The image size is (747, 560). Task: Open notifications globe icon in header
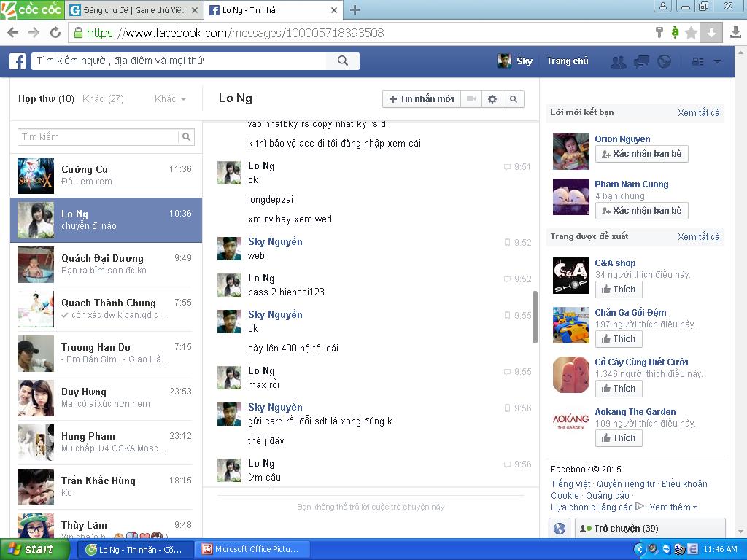pyautogui.click(x=664, y=61)
